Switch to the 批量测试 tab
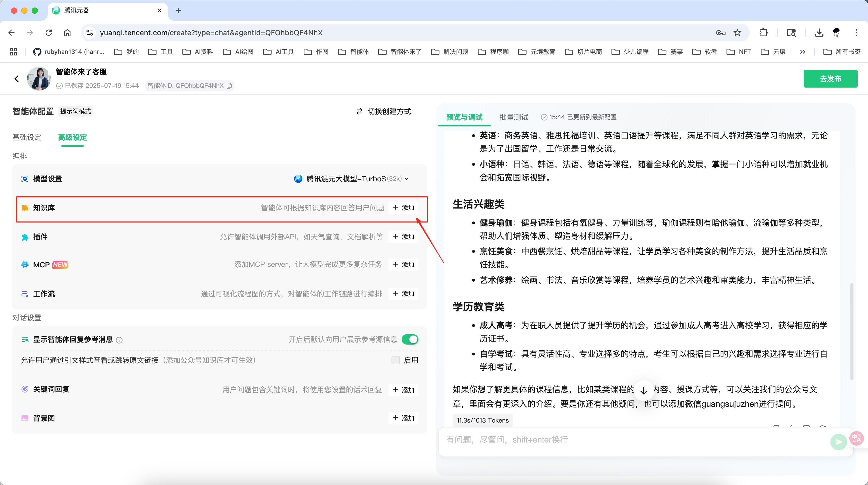868x485 pixels. pyautogui.click(x=513, y=117)
